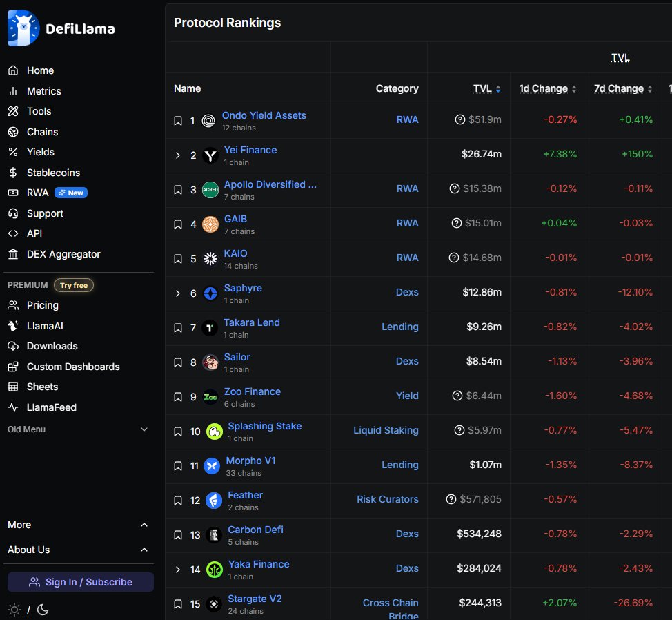Click the TVL info icon for Feather
The width and height of the screenshot is (672, 620).
tap(451, 499)
